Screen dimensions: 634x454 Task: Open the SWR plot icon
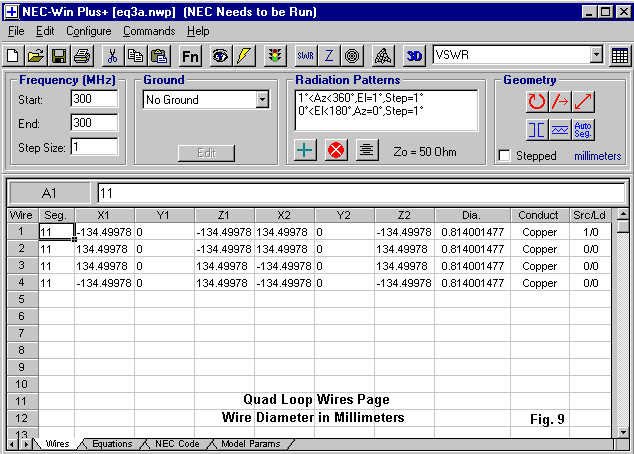pos(305,55)
